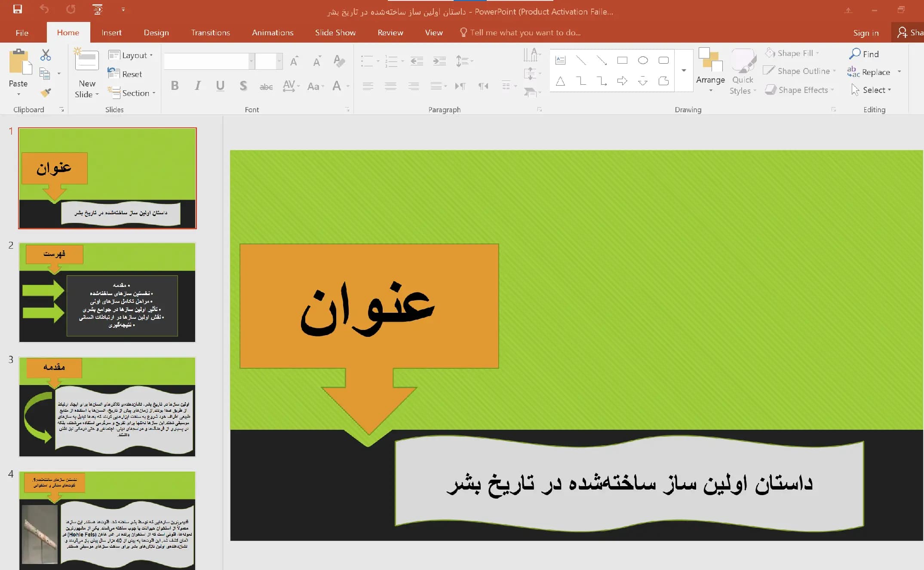This screenshot has width=924, height=570.
Task: Open the Shape Fill color menu
Action: [792, 53]
